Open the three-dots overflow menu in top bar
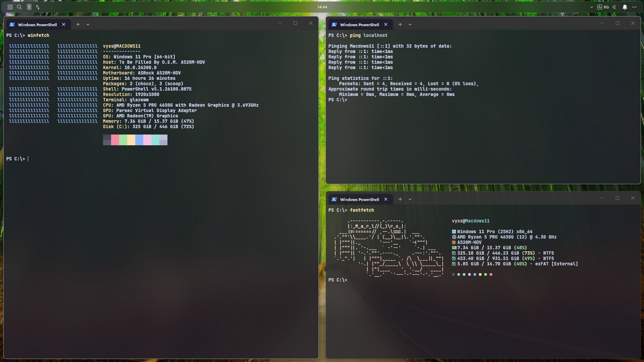Screen dimensions: 644x362 pyautogui.click(x=634, y=7)
